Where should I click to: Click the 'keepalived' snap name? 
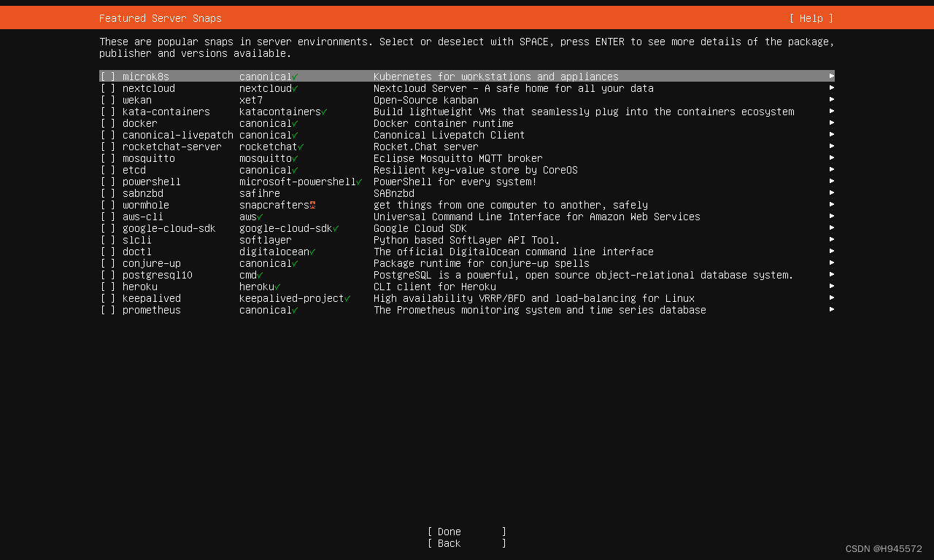pyautogui.click(x=152, y=298)
